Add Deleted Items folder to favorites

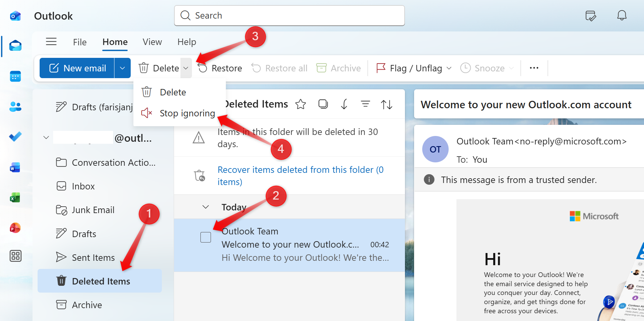click(300, 104)
